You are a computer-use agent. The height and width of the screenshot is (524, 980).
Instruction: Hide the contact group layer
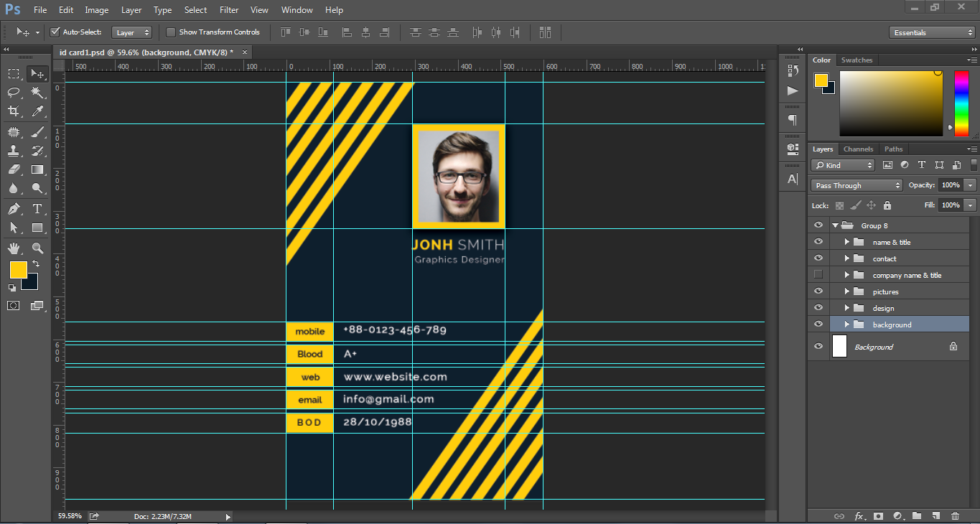(x=818, y=258)
